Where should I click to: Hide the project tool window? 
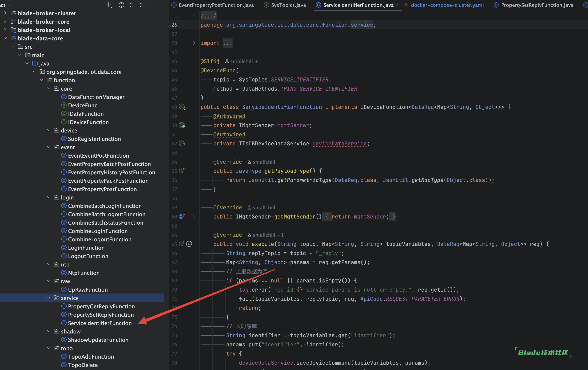(x=161, y=5)
